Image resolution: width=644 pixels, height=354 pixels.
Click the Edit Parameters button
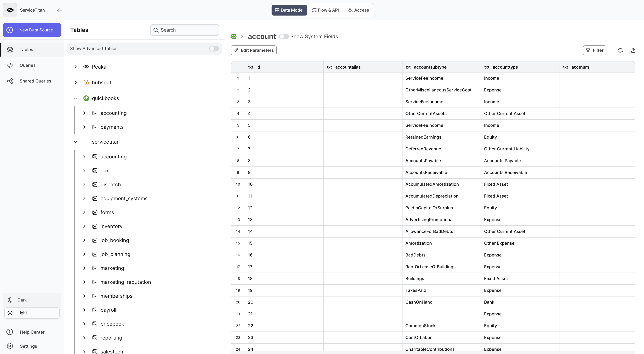click(253, 50)
